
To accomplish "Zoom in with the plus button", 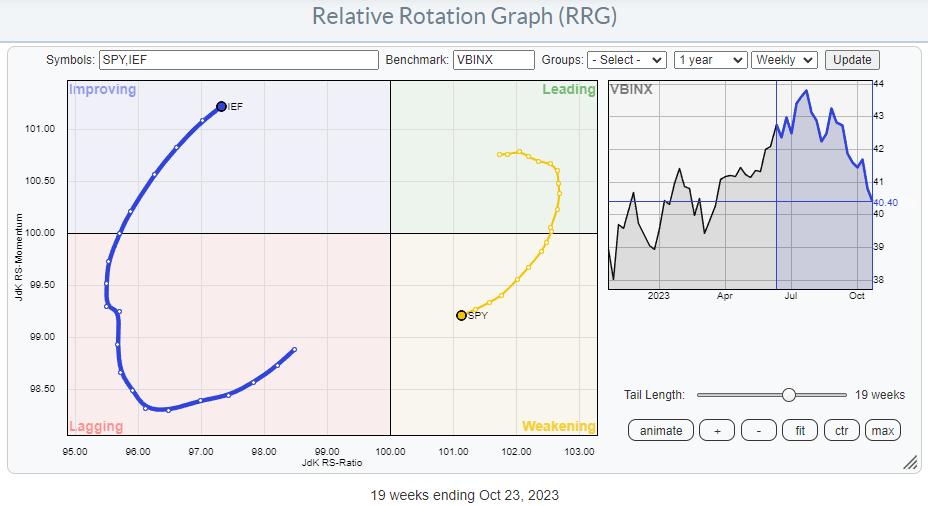I will (x=716, y=430).
